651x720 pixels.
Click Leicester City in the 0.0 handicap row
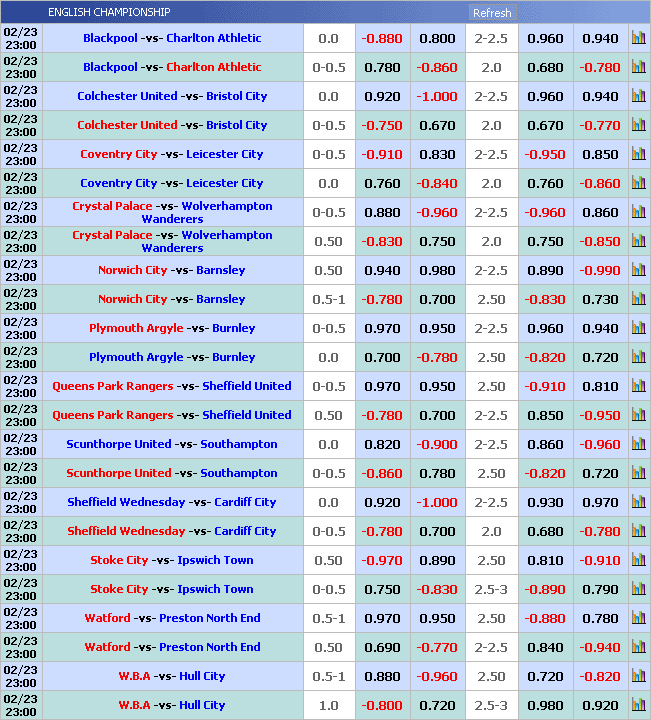pos(224,184)
